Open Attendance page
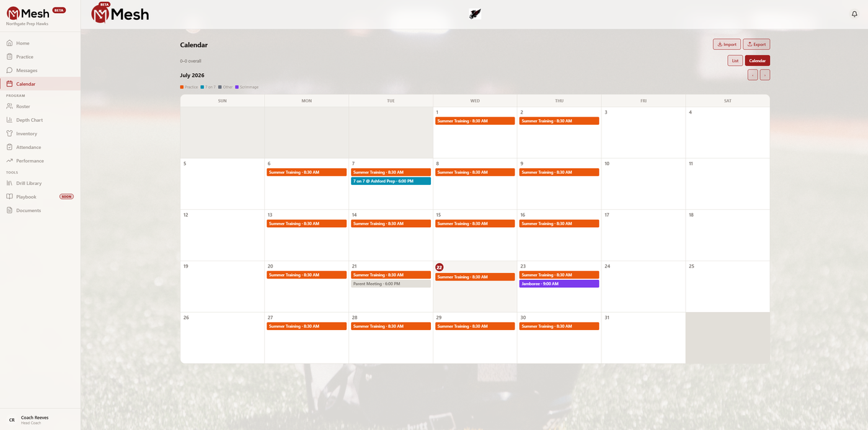This screenshot has height=430, width=868. pyautogui.click(x=40, y=147)
